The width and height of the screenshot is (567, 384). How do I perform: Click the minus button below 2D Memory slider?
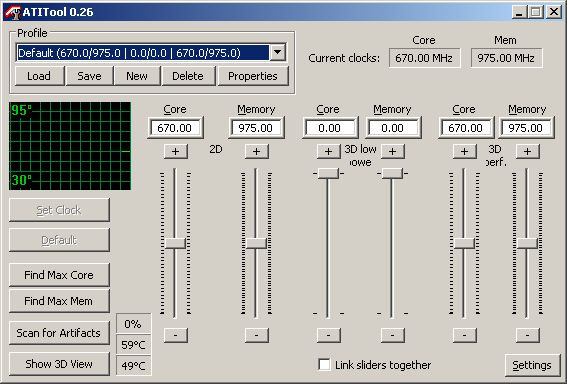256,335
